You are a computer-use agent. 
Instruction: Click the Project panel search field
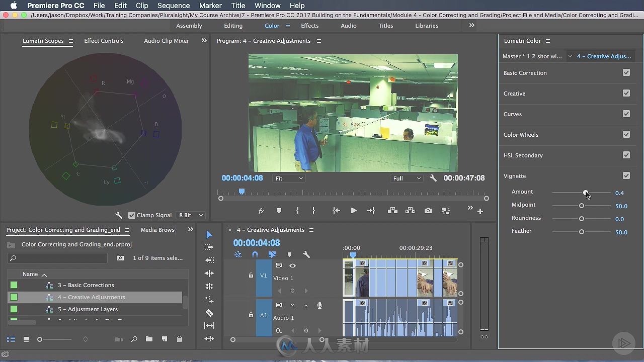point(57,258)
